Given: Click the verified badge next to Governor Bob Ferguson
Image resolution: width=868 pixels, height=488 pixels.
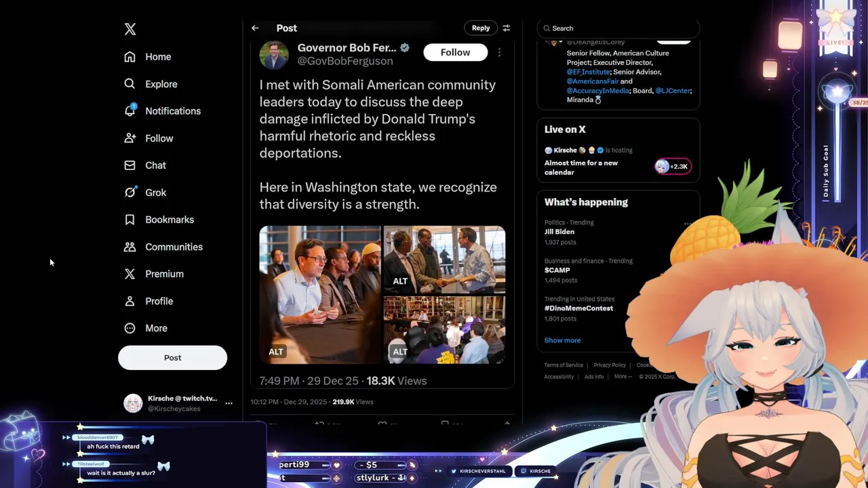Looking at the screenshot, I should [405, 47].
